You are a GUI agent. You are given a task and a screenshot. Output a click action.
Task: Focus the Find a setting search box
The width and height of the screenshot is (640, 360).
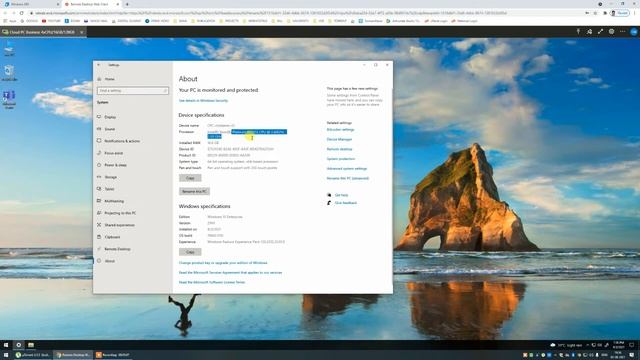coord(133,91)
